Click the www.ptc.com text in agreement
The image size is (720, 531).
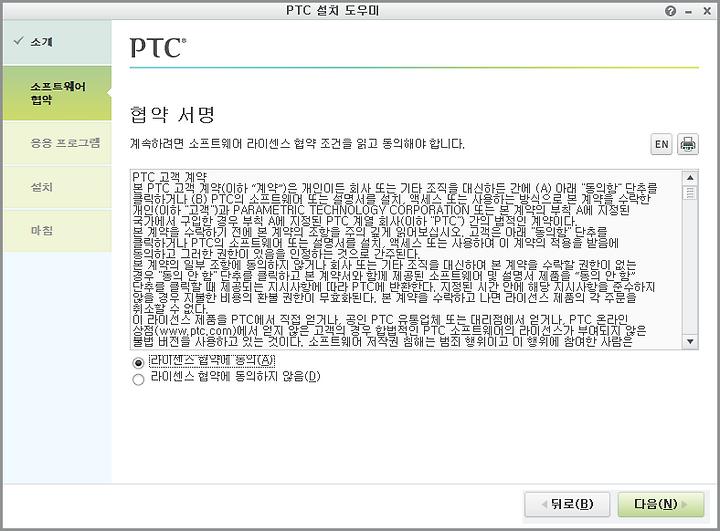[x=195, y=331]
